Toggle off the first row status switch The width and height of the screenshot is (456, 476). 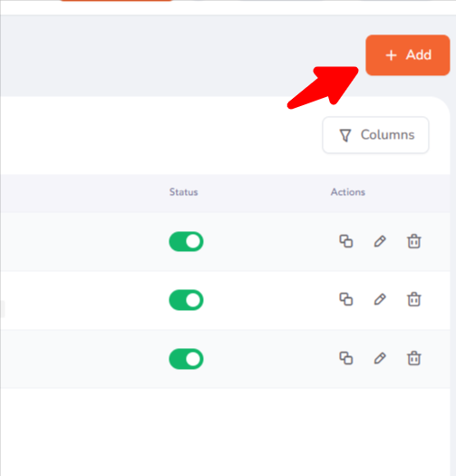coord(186,242)
